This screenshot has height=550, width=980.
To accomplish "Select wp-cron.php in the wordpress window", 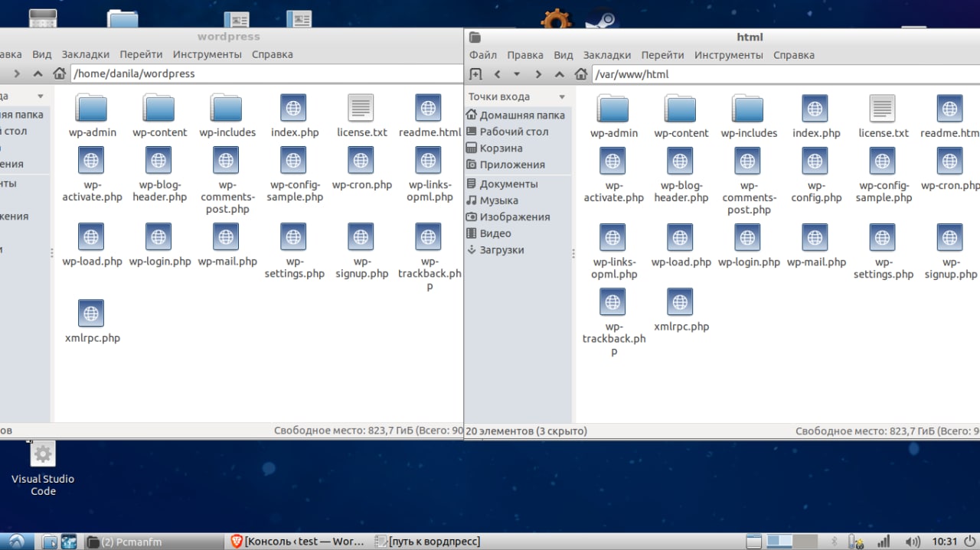I will coord(361,168).
